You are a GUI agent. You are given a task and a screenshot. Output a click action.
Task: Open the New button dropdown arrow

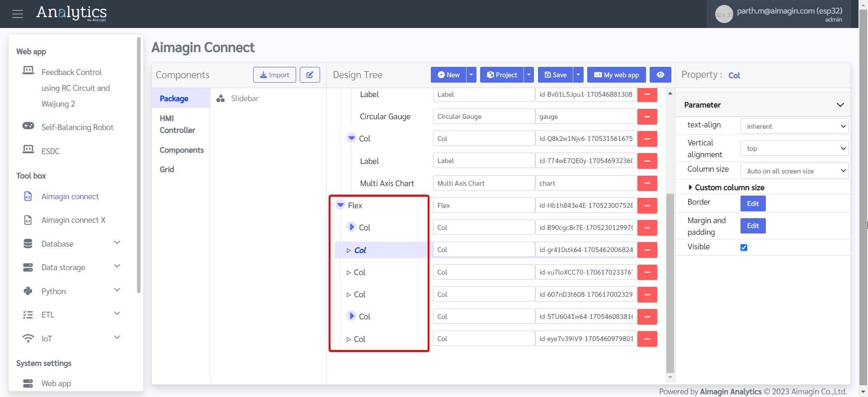471,75
